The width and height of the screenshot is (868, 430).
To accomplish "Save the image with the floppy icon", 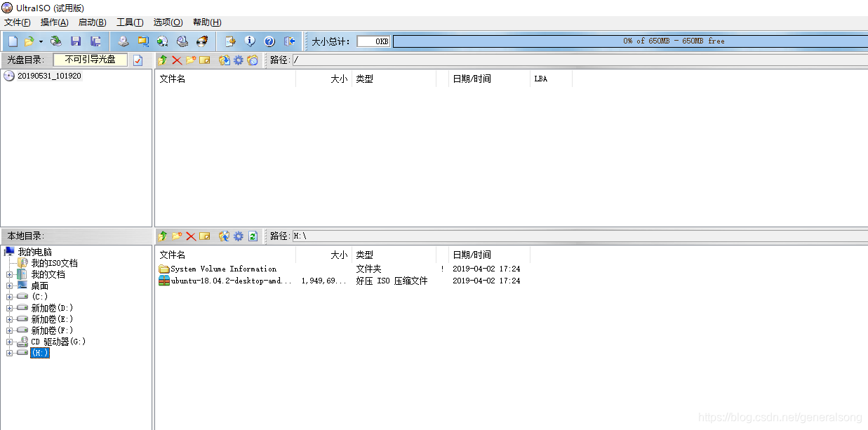I will [x=76, y=41].
